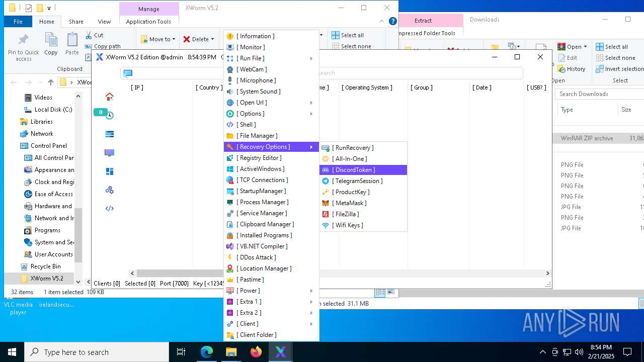Open [ File Manager ] entry
The height and width of the screenshot is (362, 644).
tap(271, 136)
